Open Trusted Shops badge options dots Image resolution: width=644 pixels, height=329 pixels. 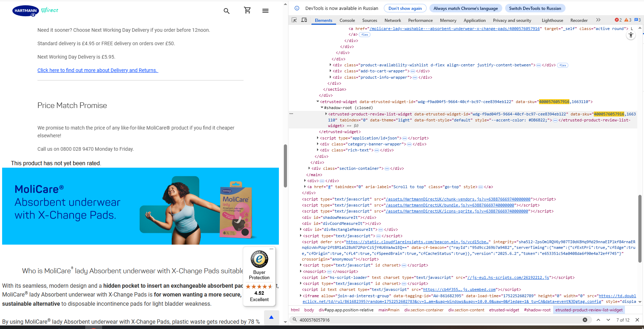[x=271, y=249]
